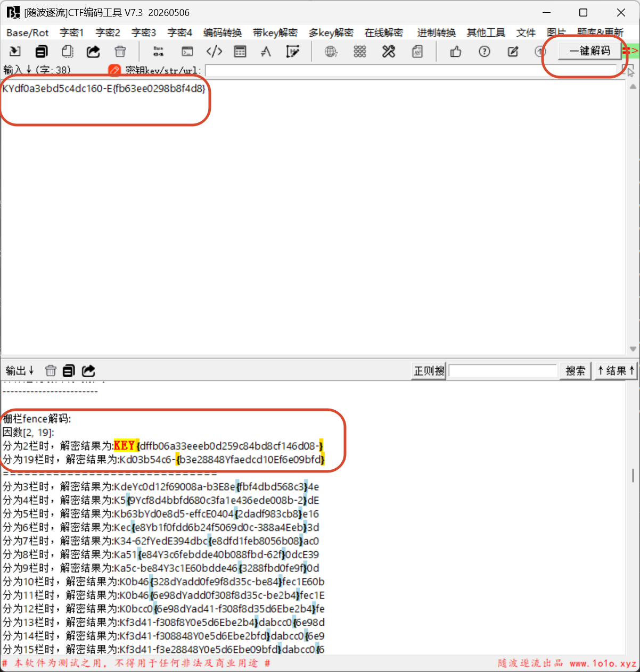Image resolution: width=640 pixels, height=672 pixels.
Task: Click the 分为2栏时 result line with KEY
Action: point(163,445)
